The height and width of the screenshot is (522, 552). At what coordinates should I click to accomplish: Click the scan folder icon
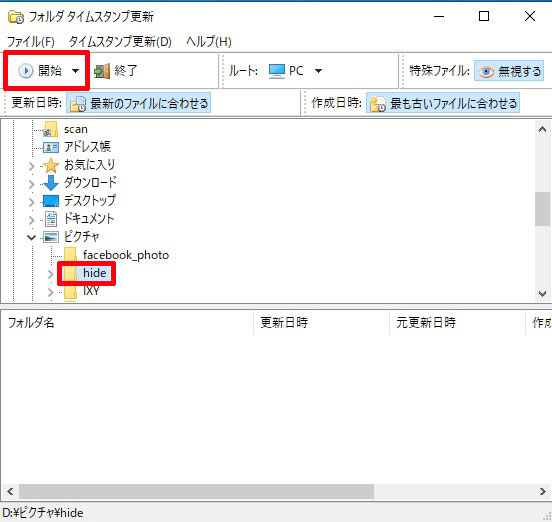point(51,129)
